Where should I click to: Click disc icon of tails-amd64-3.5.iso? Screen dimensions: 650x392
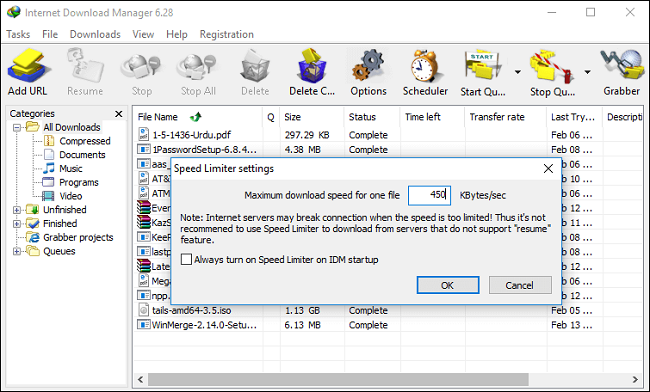[x=143, y=310]
